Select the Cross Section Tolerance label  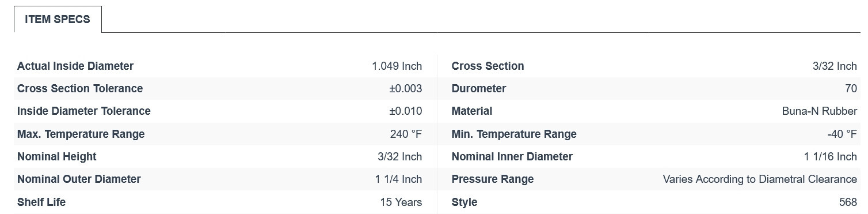tap(80, 88)
